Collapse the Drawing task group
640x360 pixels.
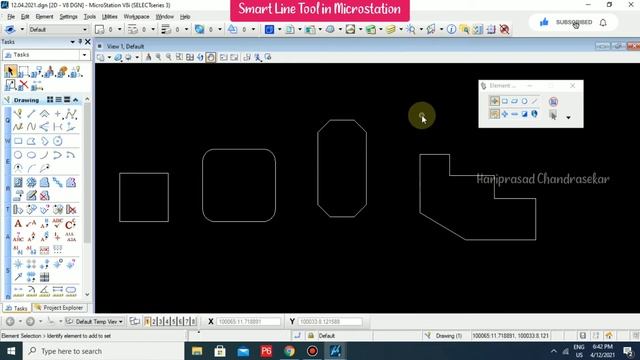[76, 100]
